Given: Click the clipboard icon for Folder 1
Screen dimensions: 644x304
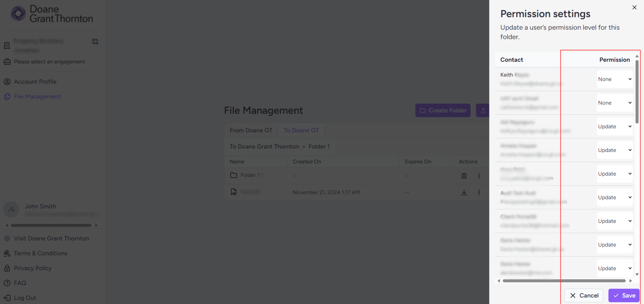Looking at the screenshot, I should tap(464, 176).
